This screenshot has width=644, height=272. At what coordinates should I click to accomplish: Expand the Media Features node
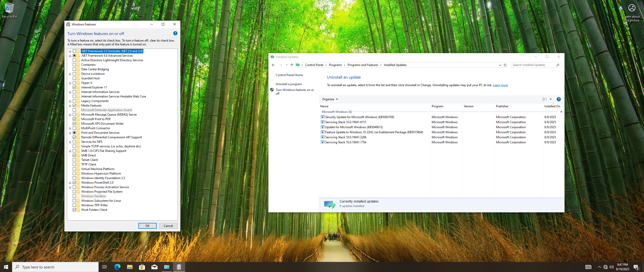(70, 106)
